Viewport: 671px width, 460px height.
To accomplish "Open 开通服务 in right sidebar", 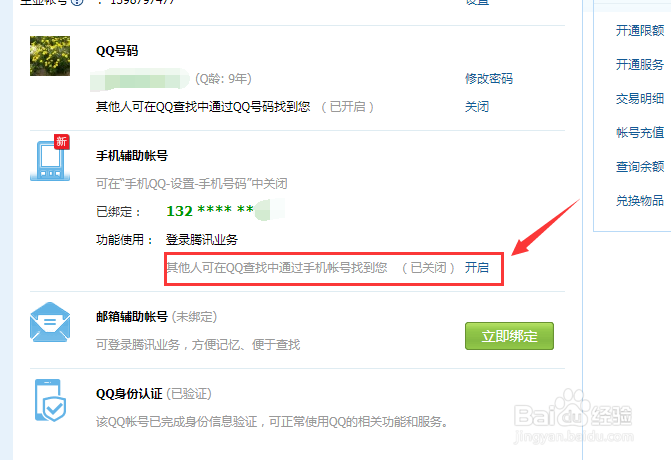I will (x=640, y=65).
